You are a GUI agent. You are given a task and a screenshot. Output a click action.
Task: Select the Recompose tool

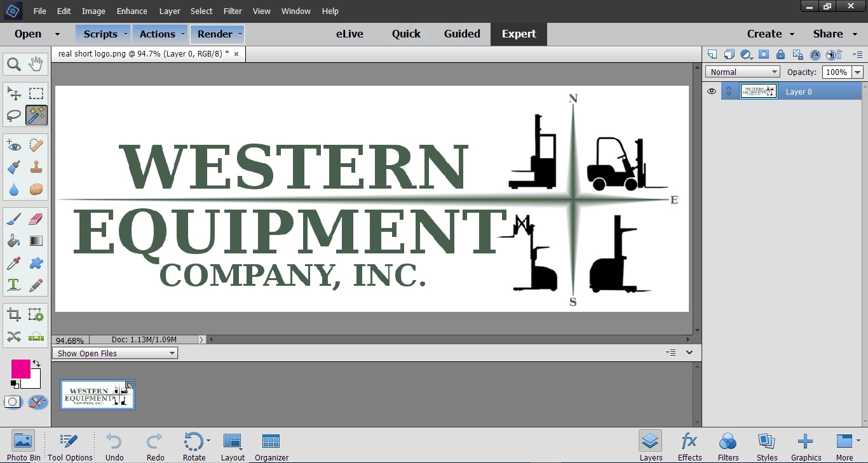[36, 315]
